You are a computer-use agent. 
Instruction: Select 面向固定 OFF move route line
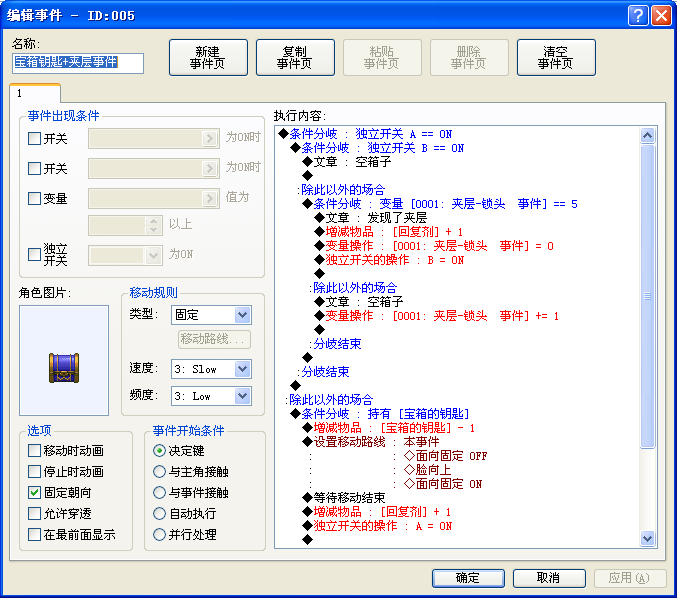(446, 456)
